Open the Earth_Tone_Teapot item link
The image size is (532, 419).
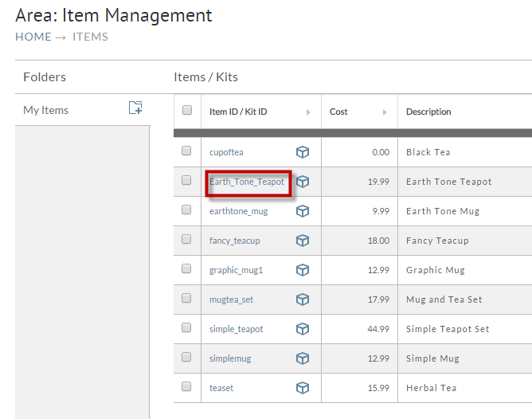tap(247, 182)
